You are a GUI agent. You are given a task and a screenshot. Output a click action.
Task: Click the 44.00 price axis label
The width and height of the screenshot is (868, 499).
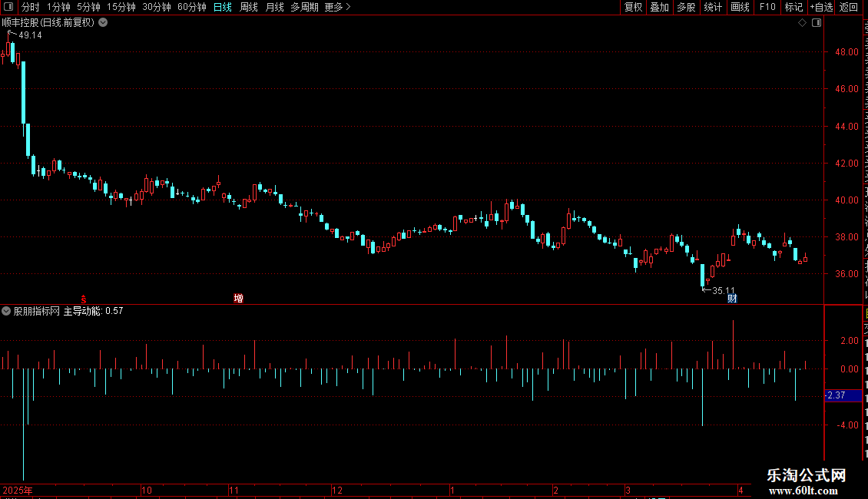click(847, 126)
